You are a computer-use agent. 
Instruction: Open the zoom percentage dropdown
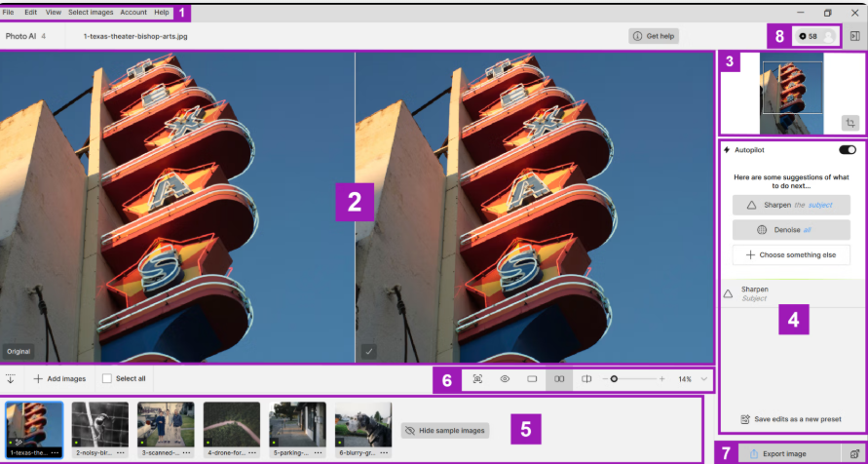tap(703, 378)
